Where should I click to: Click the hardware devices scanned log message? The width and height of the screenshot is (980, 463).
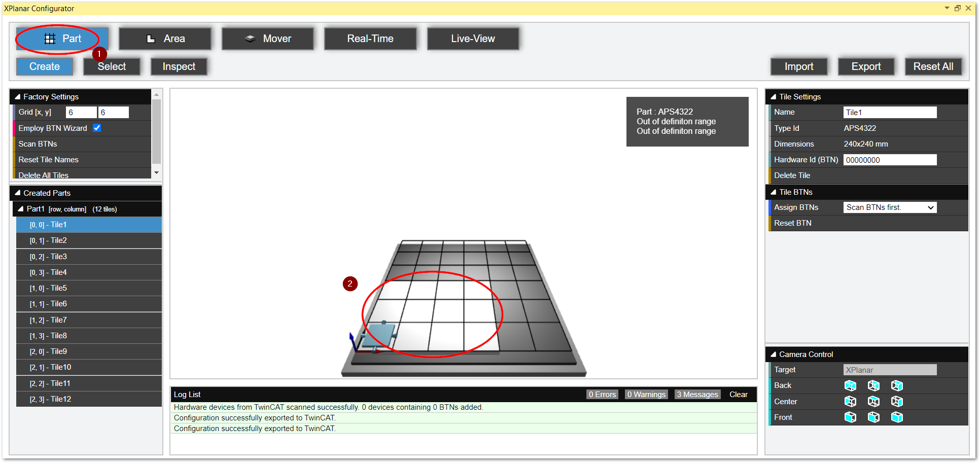click(x=464, y=407)
